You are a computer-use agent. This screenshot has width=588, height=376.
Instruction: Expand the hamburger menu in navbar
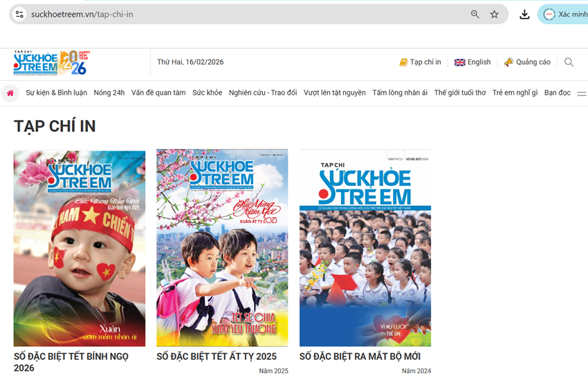(581, 93)
